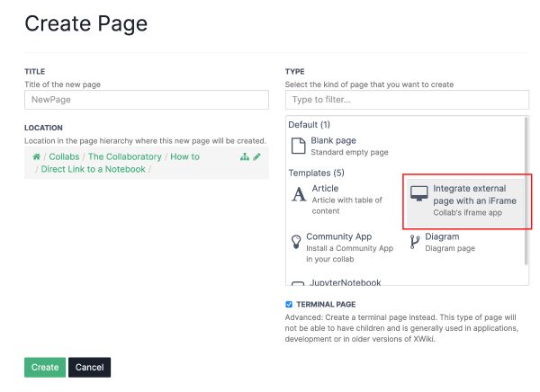Open the Collabs breadcrumb link
The image size is (540, 392).
coord(64,157)
